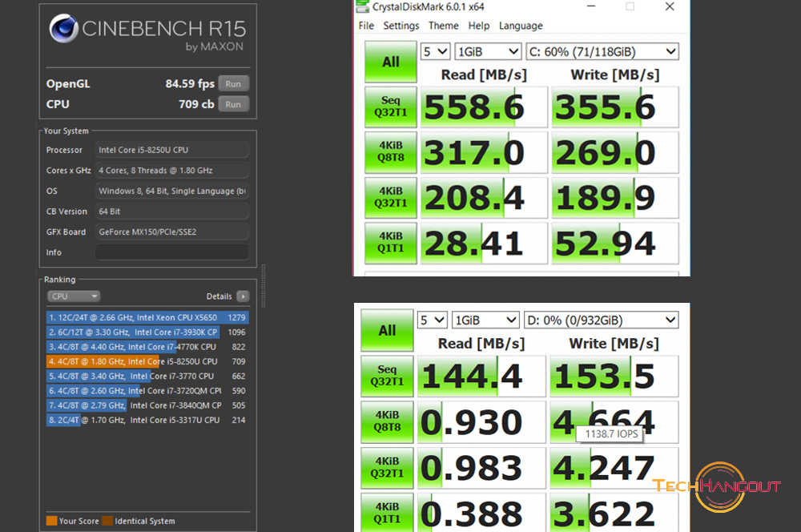Screen dimensions: 801x532
Task: Open the C: 60% (71/118GiB) drive dropdown
Action: [x=602, y=51]
